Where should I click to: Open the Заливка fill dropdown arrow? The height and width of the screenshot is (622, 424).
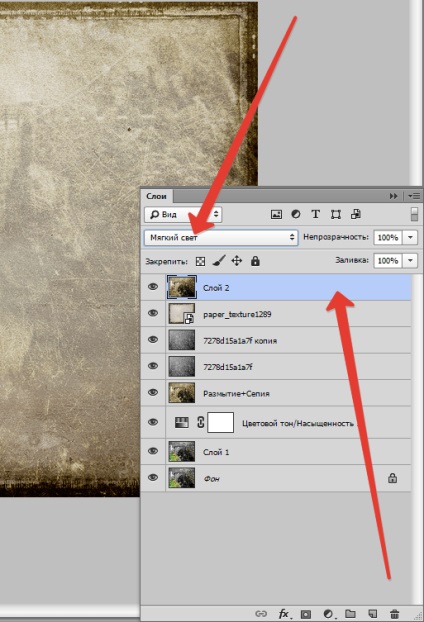click(x=410, y=261)
